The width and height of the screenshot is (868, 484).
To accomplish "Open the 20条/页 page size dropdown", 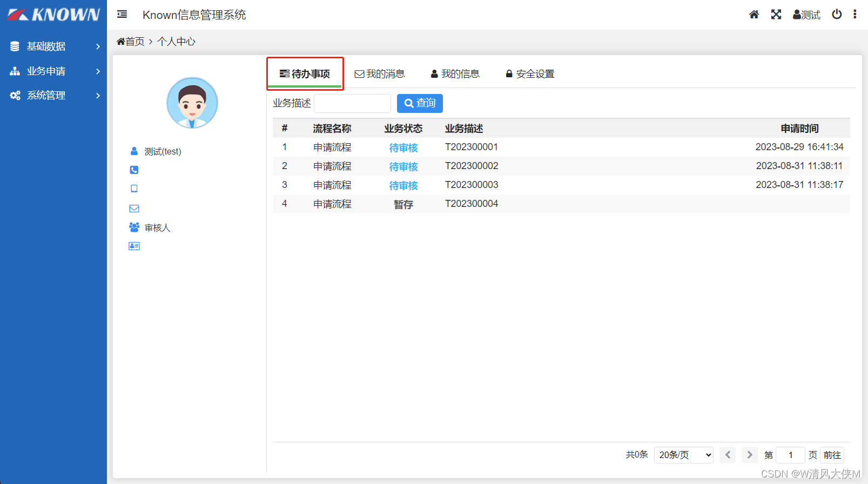I will coord(684,455).
